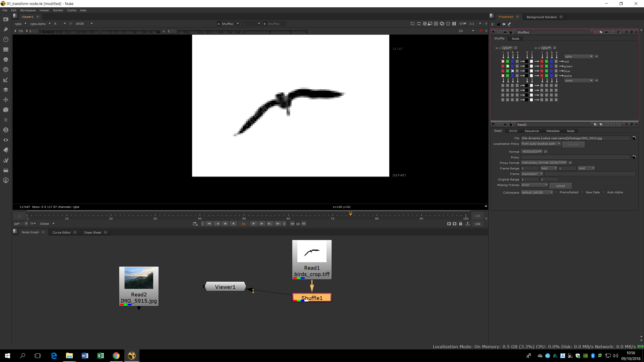The image size is (644, 362).
Task: Enable the Auto Alpha checkbox
Action: click(x=604, y=192)
